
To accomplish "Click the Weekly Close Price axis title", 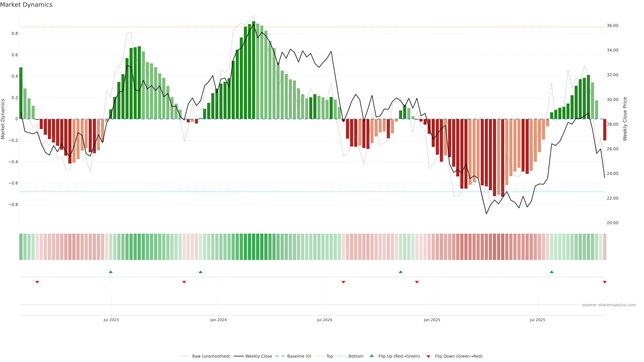I will (x=625, y=119).
